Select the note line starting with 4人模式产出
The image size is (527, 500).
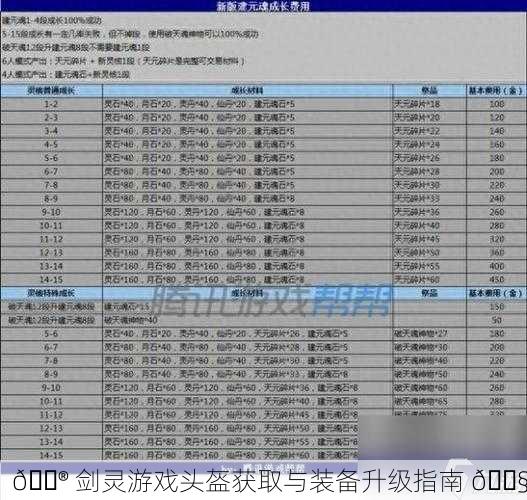pyautogui.click(x=66, y=74)
